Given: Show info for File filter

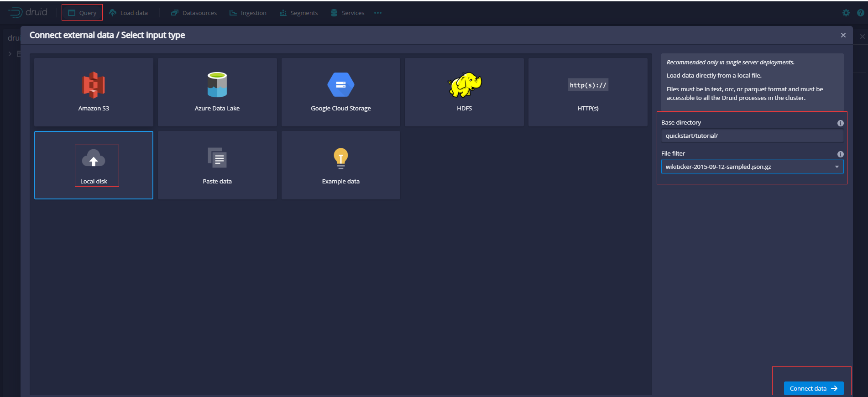Looking at the screenshot, I should click(x=840, y=154).
